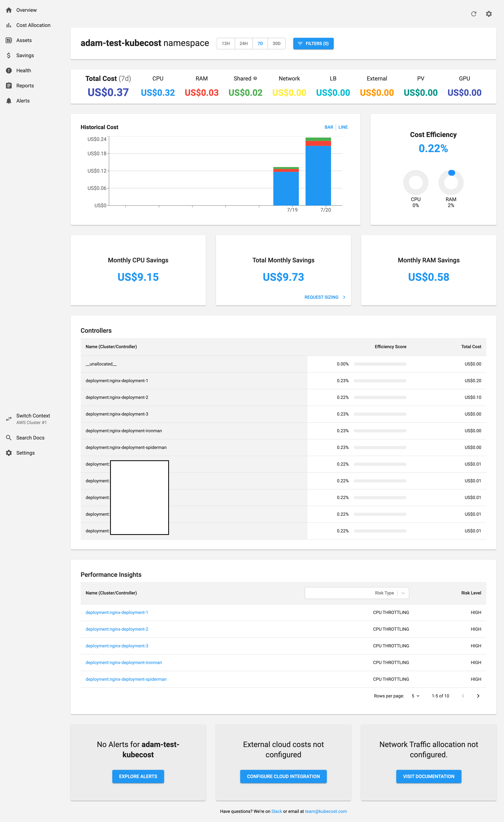This screenshot has height=822, width=504.
Task: Open deployment:nginx-deployment-ironman in Performance Insights
Action: (x=124, y=662)
